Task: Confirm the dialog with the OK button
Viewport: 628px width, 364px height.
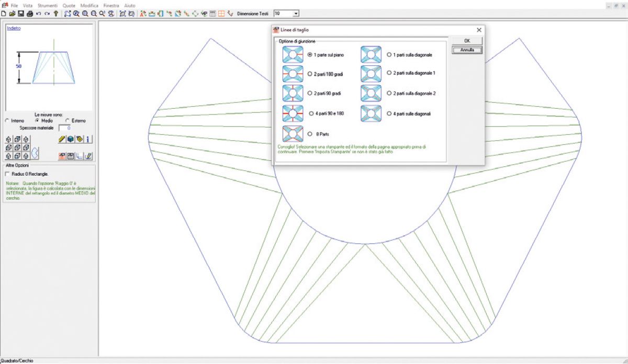Action: pos(467,41)
